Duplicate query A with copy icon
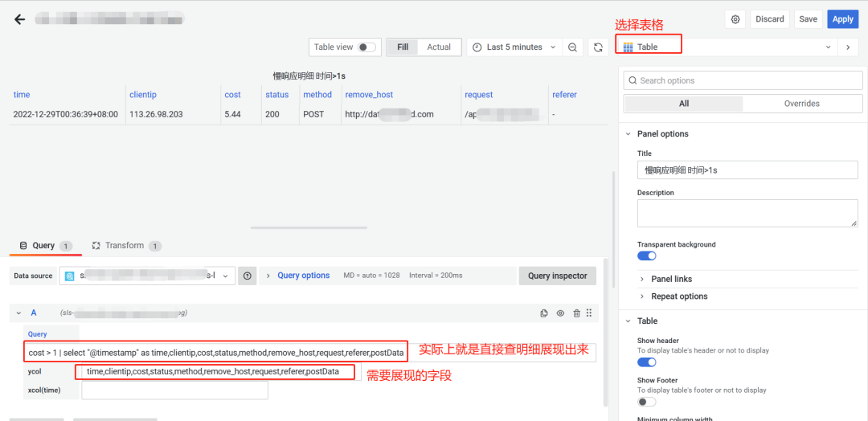Viewport: 868px width, 421px height. [544, 313]
